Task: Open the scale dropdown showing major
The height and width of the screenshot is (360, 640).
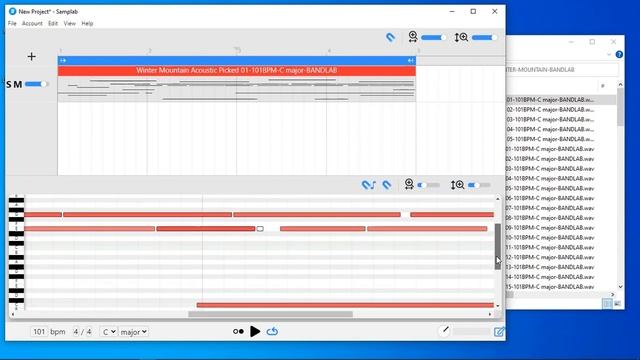Action: [x=133, y=332]
